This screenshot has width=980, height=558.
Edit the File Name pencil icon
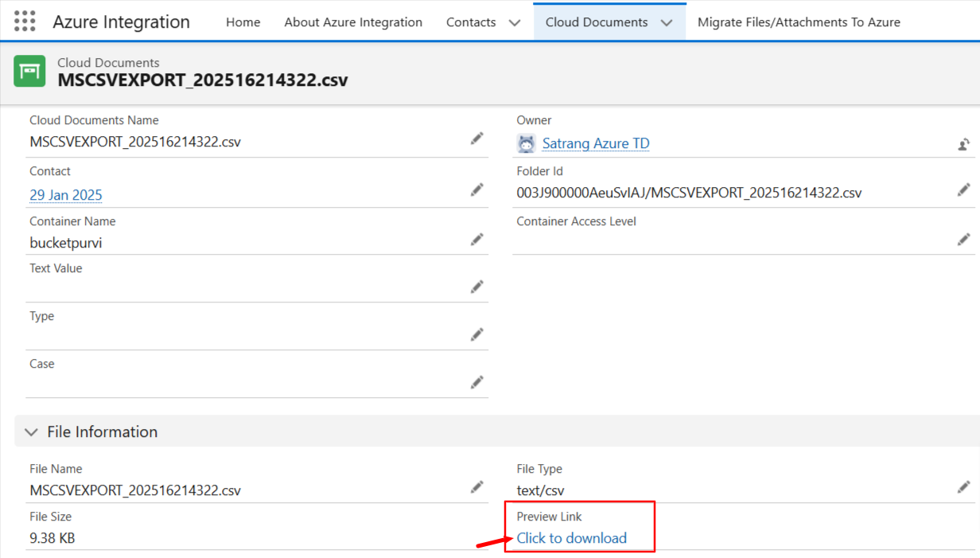pyautogui.click(x=476, y=487)
